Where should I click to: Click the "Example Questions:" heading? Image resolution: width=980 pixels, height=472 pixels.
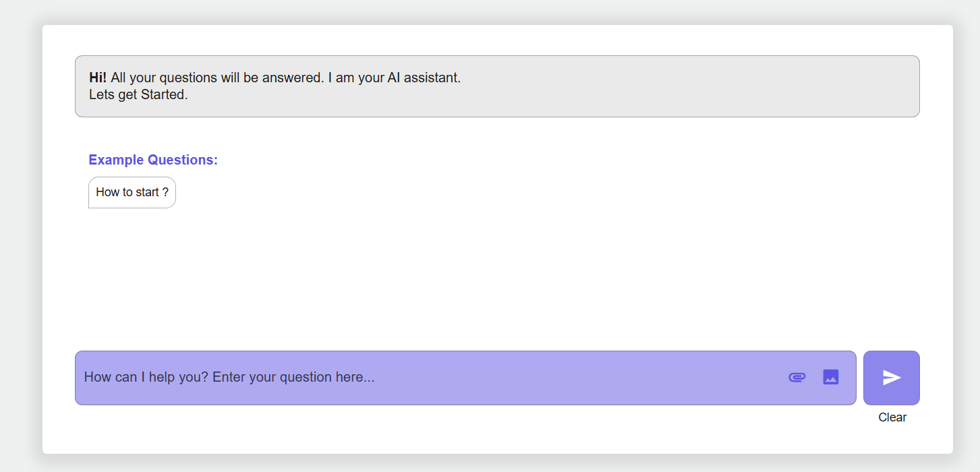point(153,160)
